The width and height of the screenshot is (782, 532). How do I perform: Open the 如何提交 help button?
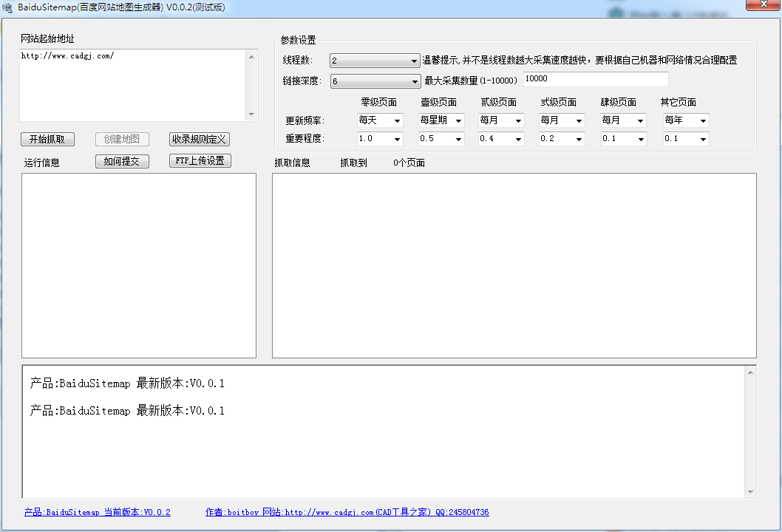point(122,161)
